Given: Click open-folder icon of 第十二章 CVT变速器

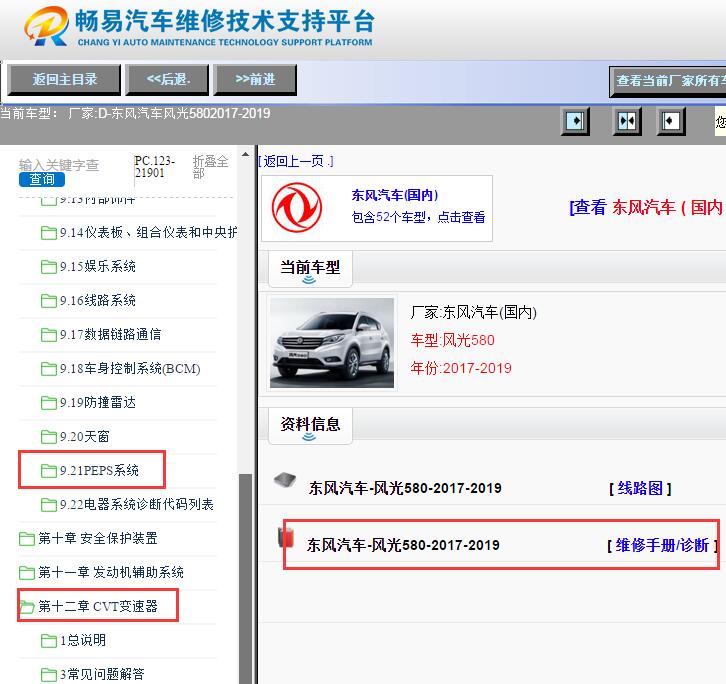Looking at the screenshot, I should [x=27, y=606].
